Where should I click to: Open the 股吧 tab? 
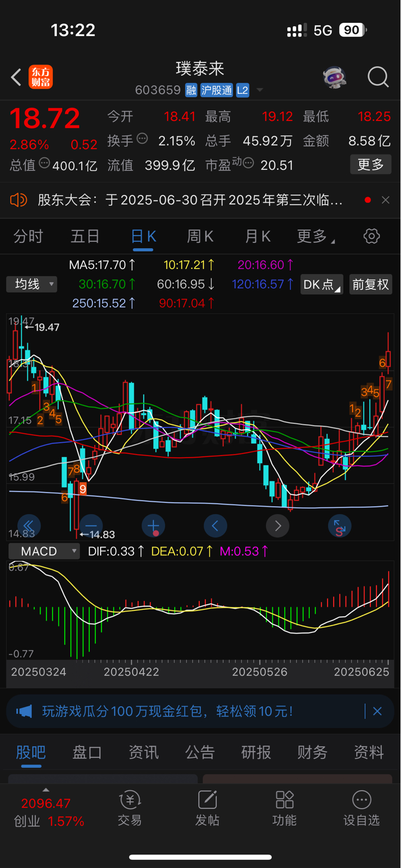point(31,752)
